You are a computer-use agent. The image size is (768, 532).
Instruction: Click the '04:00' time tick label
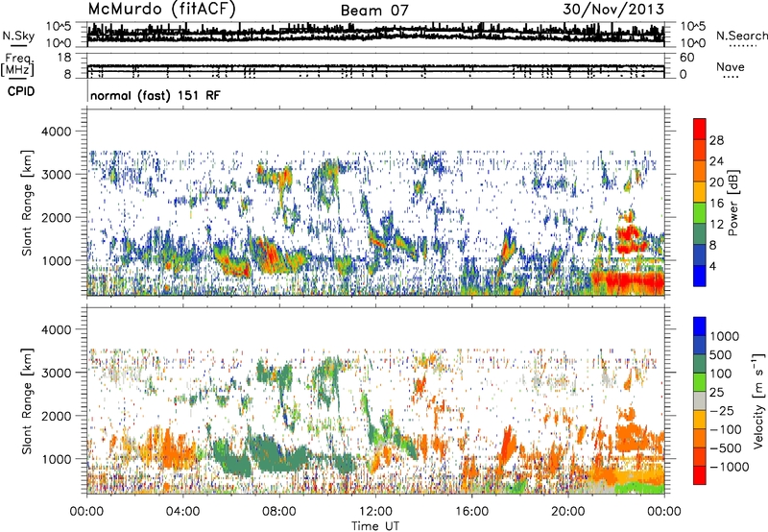pyautogui.click(x=182, y=512)
